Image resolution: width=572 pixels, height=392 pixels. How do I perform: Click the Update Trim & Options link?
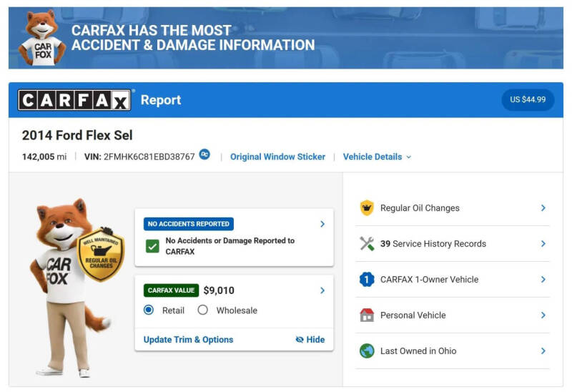point(188,340)
